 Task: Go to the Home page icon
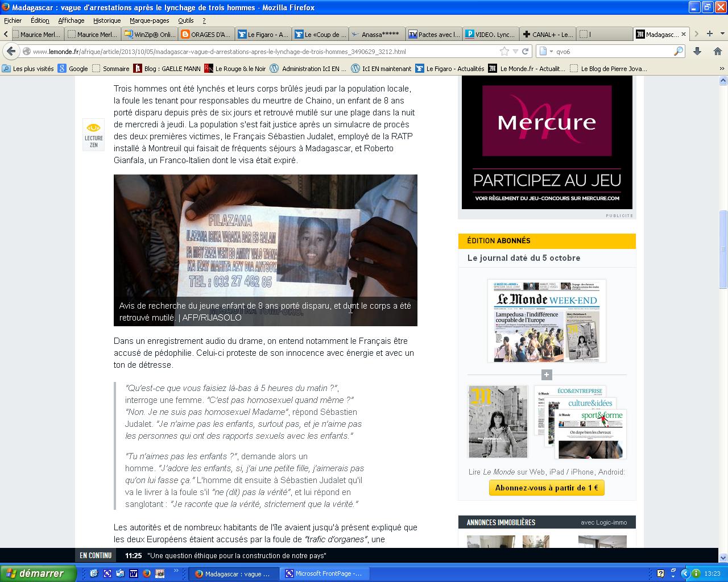717,51
